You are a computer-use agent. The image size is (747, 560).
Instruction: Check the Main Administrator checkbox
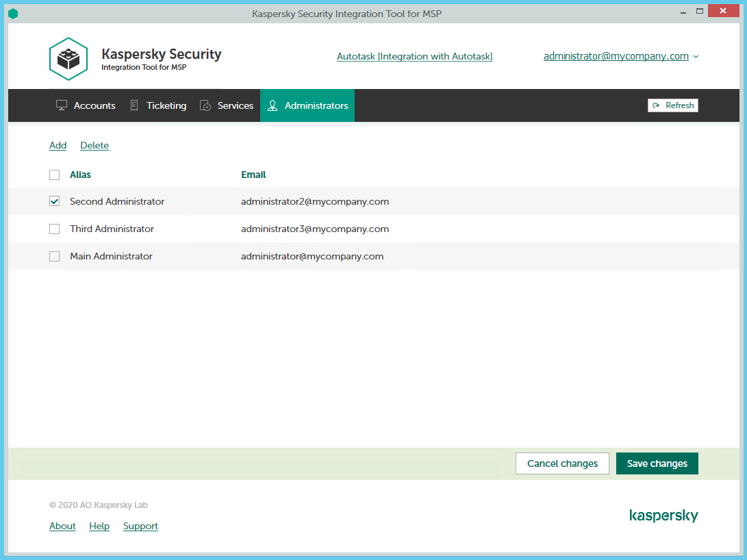tap(55, 257)
